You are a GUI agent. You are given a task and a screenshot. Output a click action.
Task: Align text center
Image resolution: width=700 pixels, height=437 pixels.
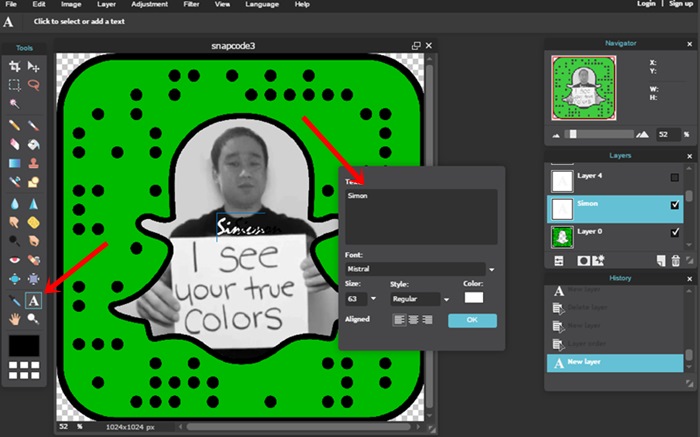(413, 320)
